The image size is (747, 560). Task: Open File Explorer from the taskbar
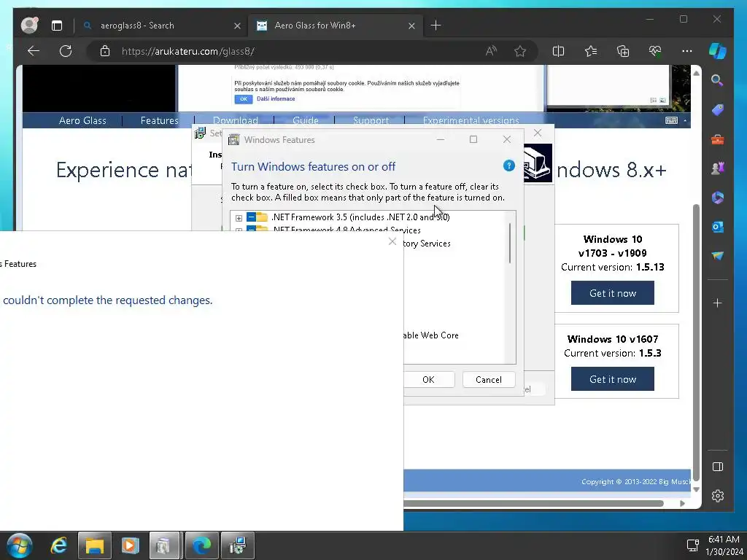(x=94, y=545)
